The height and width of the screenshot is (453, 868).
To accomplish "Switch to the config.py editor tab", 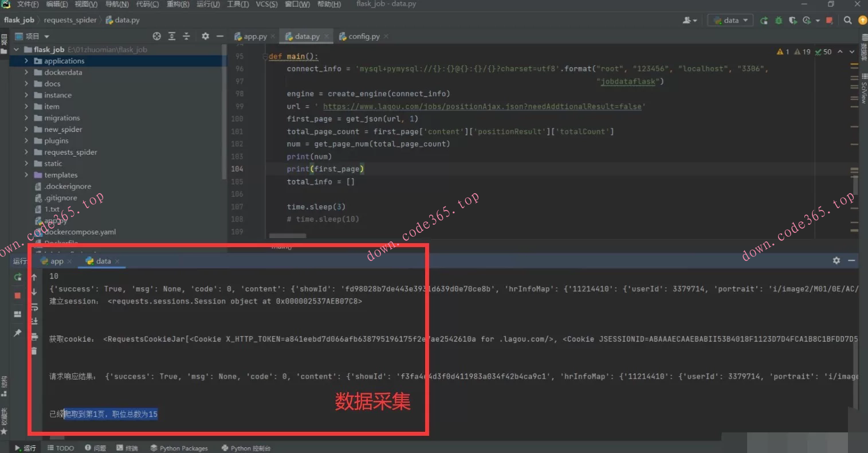I will (363, 36).
